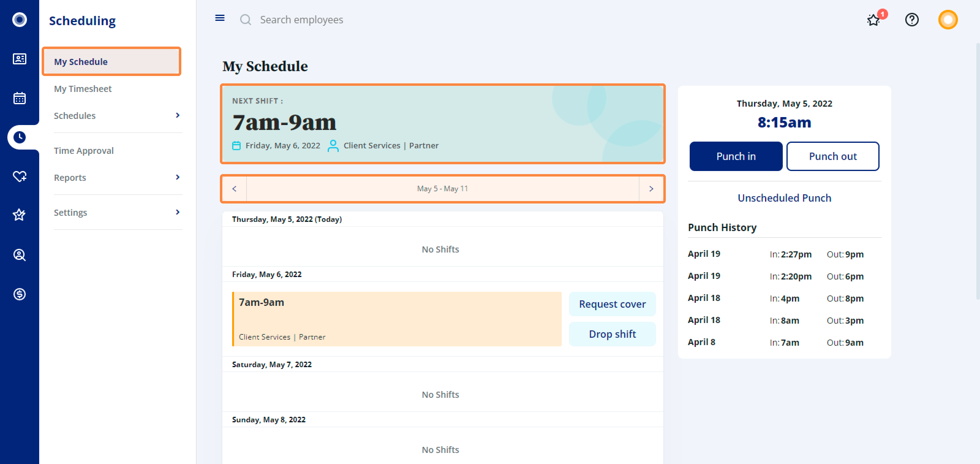The image size is (980, 464).
Task: Open the dollar payroll icon
Action: [x=19, y=294]
